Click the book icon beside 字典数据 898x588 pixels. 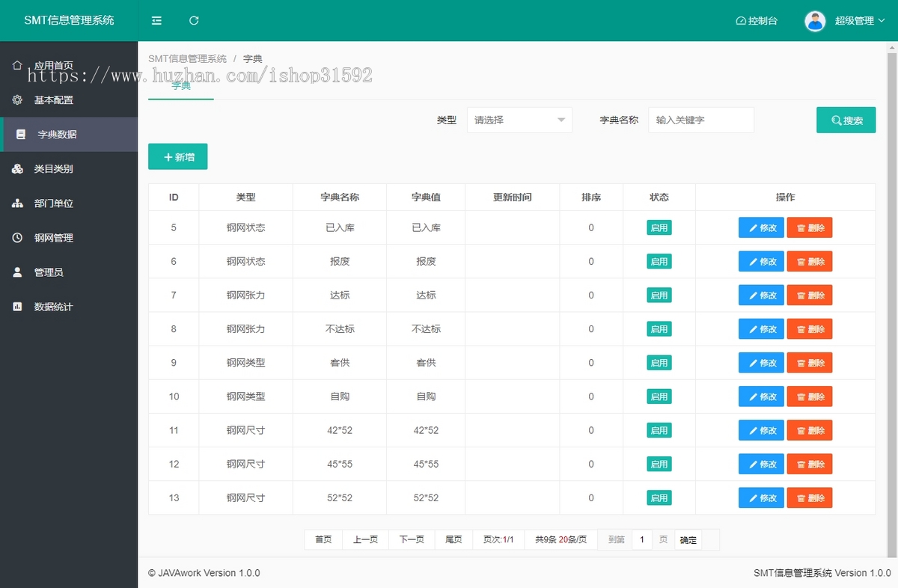click(21, 135)
